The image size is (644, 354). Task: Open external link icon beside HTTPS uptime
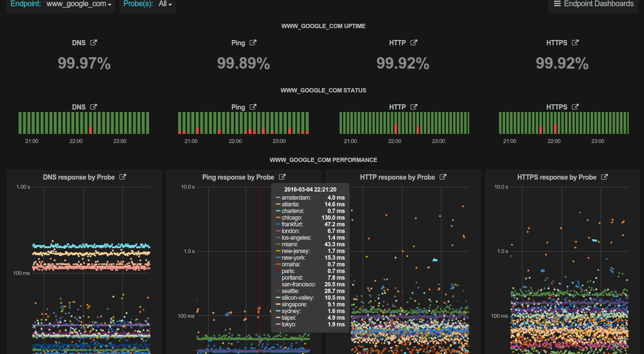(x=575, y=43)
